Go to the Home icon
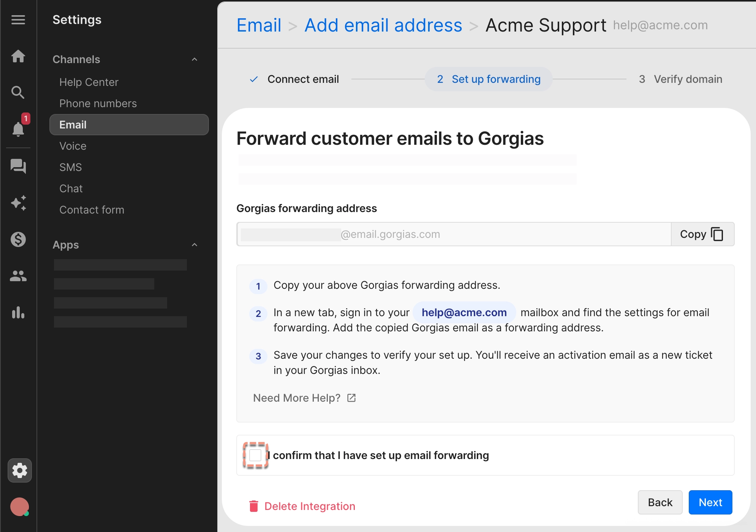This screenshot has width=756, height=532. (18, 56)
